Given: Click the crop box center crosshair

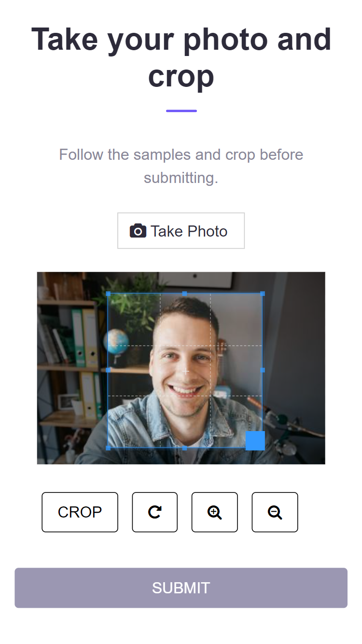Looking at the screenshot, I should pyautogui.click(x=186, y=371).
